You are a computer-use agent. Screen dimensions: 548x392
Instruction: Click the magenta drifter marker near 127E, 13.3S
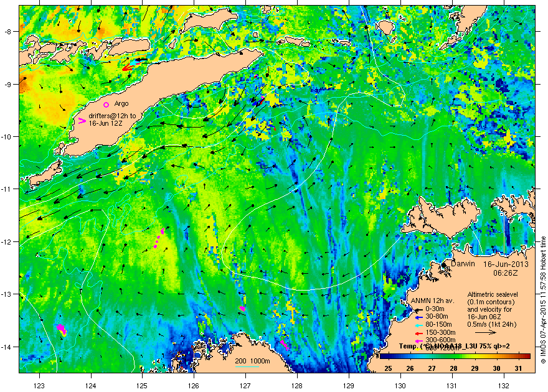tap(242, 309)
